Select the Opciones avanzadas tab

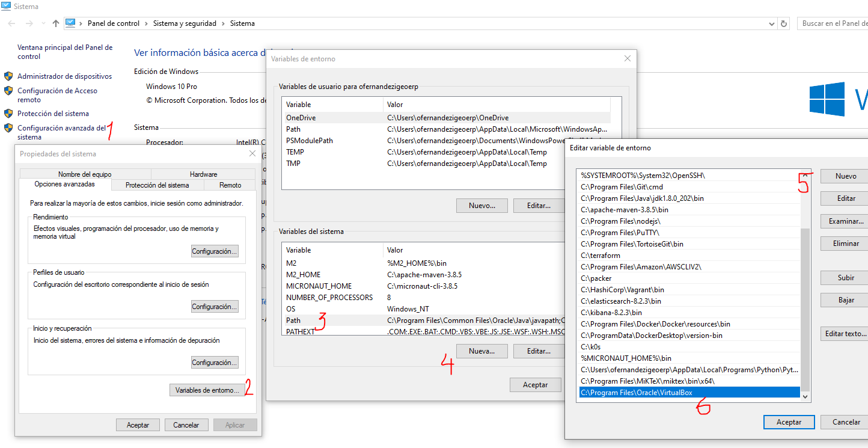pos(64,184)
